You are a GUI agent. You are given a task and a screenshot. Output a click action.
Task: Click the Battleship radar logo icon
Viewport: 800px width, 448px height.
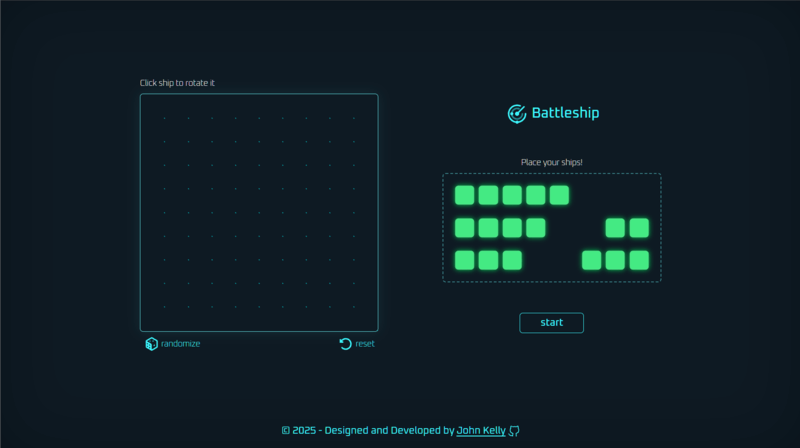point(517,114)
